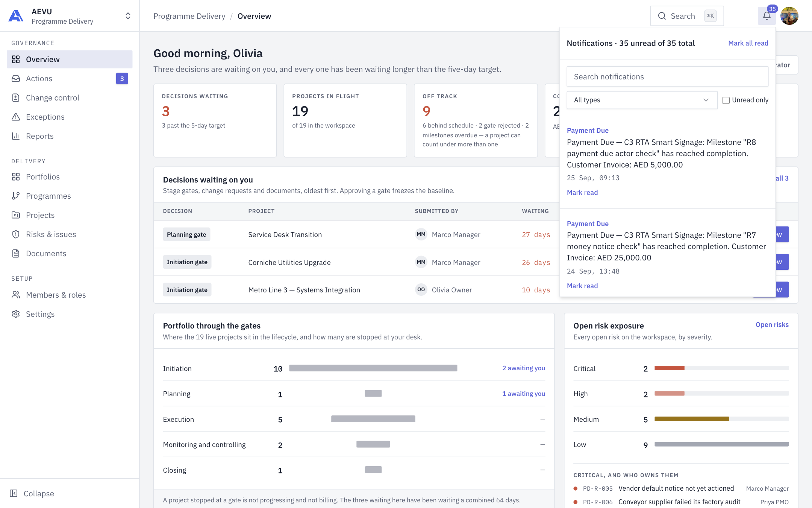Click the Execution stage bar

tap(373, 419)
